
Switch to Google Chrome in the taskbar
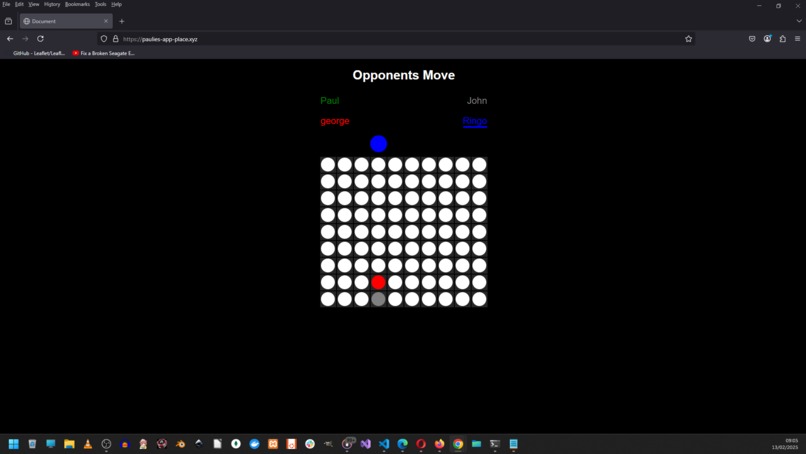(x=458, y=444)
